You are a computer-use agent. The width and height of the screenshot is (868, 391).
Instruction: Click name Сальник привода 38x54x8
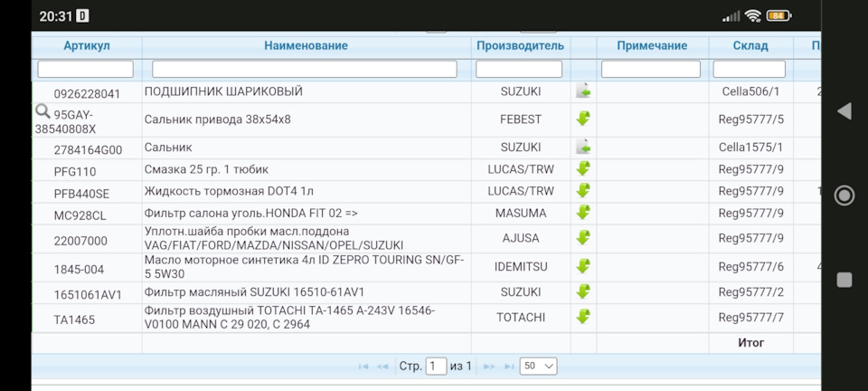218,119
